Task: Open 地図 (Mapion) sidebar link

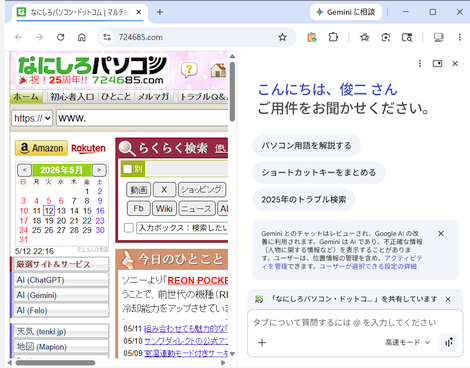Action: tap(61, 347)
